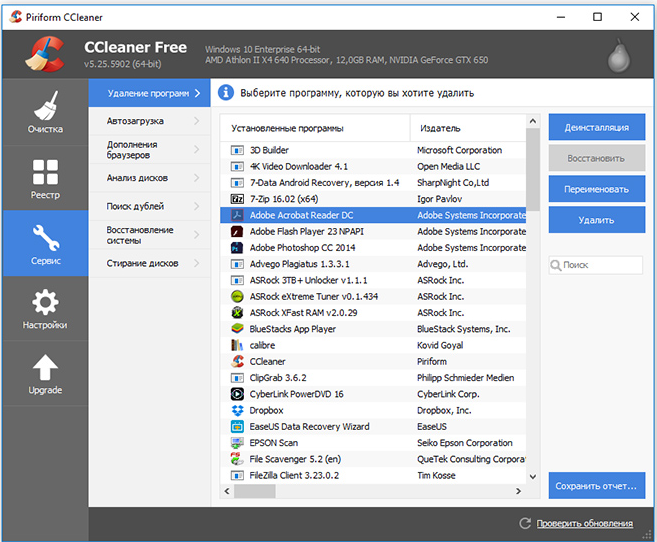Click the Переименовать button
657x542 pixels.
click(x=597, y=189)
